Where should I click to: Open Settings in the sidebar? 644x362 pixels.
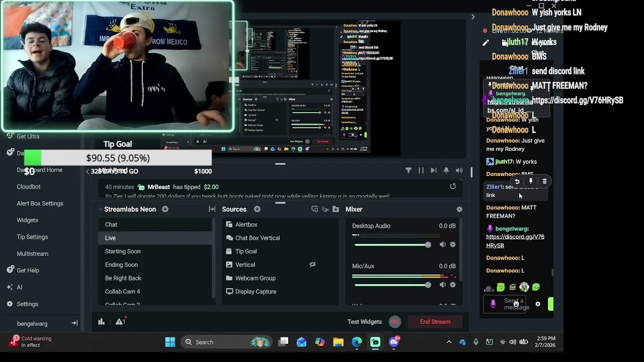[x=22, y=304]
